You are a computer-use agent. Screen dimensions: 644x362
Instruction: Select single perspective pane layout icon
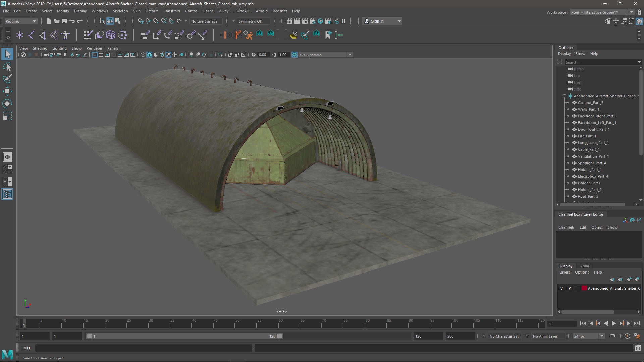point(7,157)
